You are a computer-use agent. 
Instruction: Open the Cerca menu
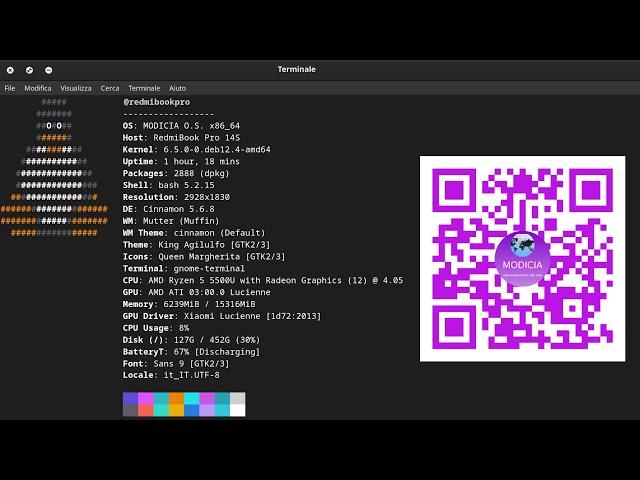(110, 88)
